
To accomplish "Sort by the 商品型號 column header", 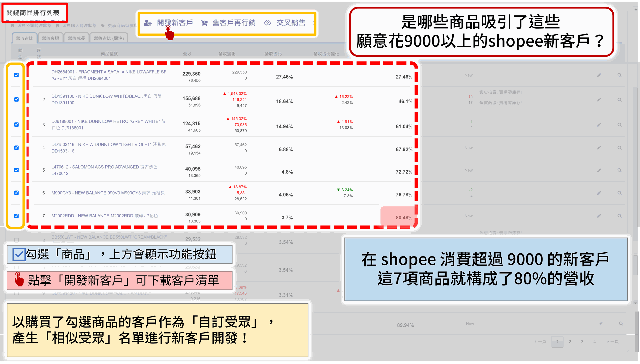I will pos(109,54).
